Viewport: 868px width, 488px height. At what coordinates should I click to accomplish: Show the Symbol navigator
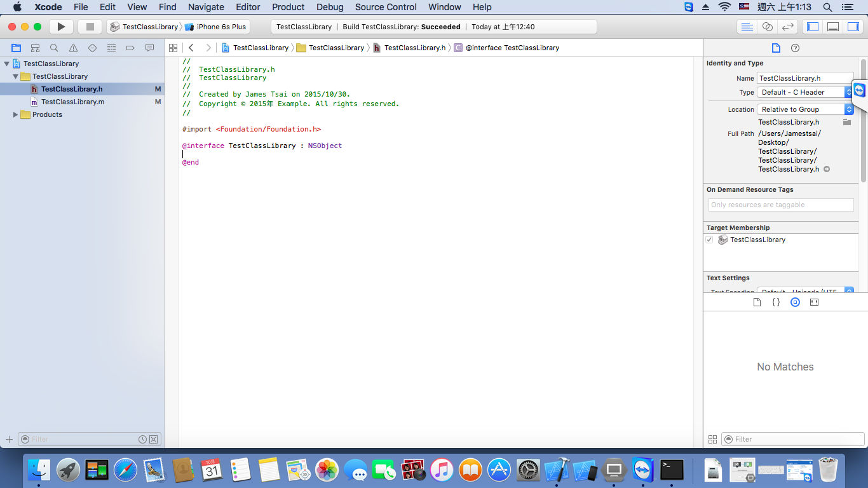(36, 48)
